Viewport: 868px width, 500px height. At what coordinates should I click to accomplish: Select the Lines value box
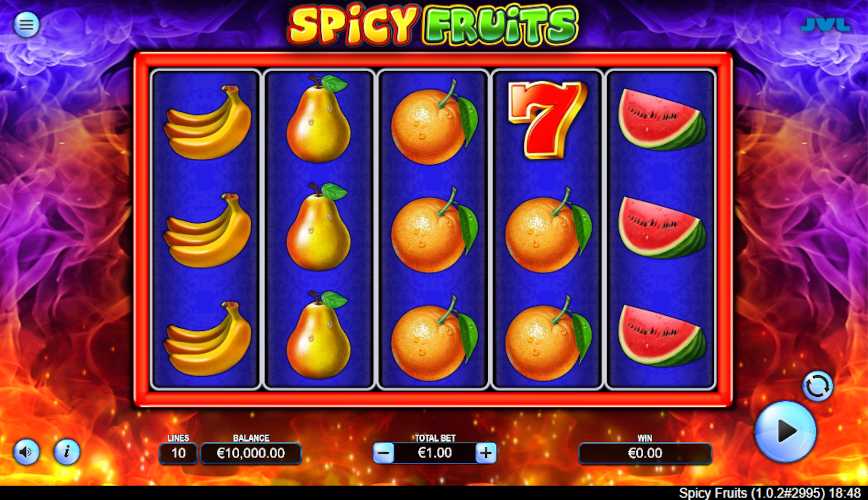178,453
